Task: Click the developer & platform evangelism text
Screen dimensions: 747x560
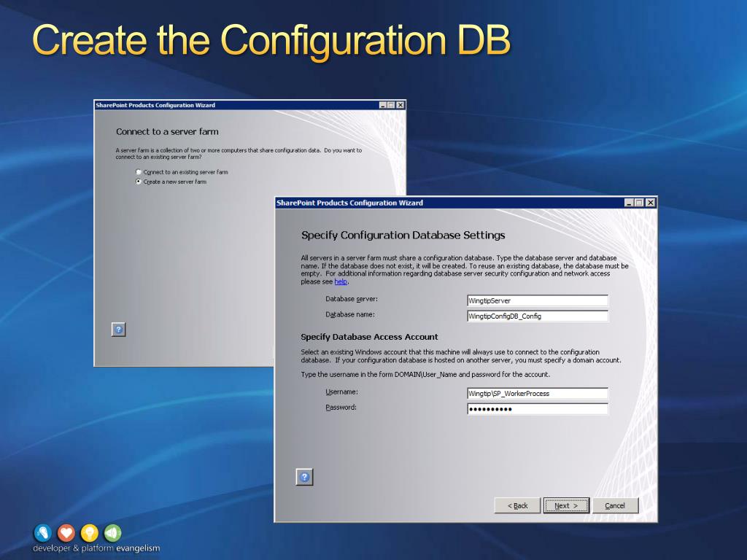Action: tap(96, 548)
